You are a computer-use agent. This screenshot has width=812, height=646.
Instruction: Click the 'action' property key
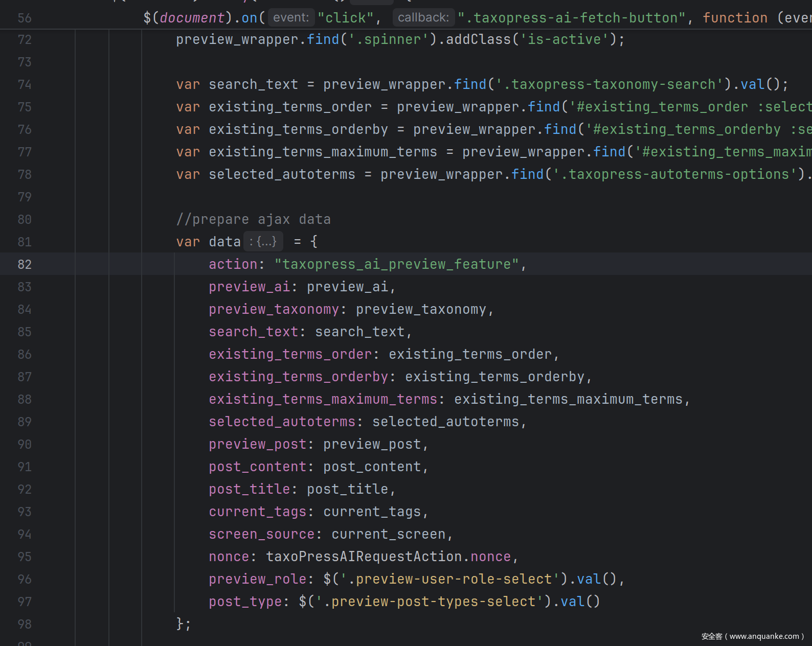tap(233, 264)
